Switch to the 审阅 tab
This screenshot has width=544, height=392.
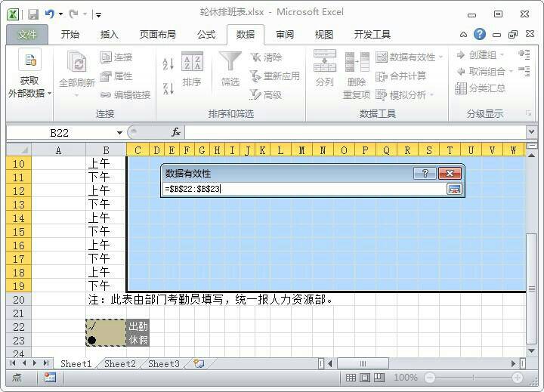click(285, 34)
